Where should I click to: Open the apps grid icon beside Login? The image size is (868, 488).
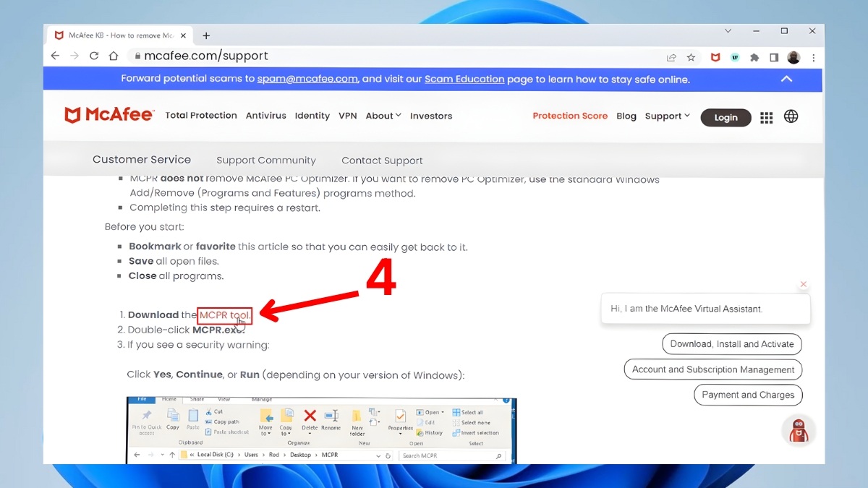(766, 117)
